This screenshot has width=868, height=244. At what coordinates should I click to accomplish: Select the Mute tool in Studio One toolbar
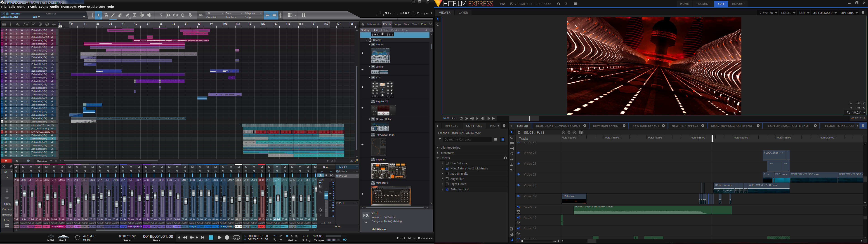pyautogui.click(x=135, y=15)
